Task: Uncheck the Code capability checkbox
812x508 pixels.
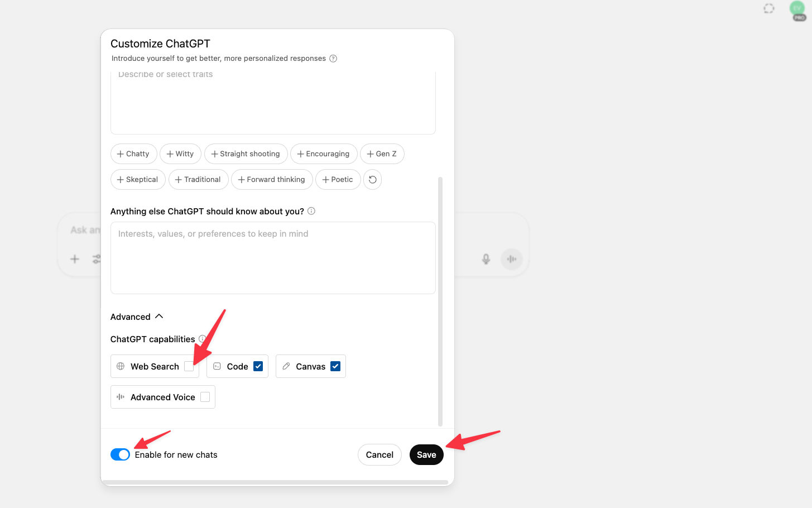Action: tap(258, 366)
